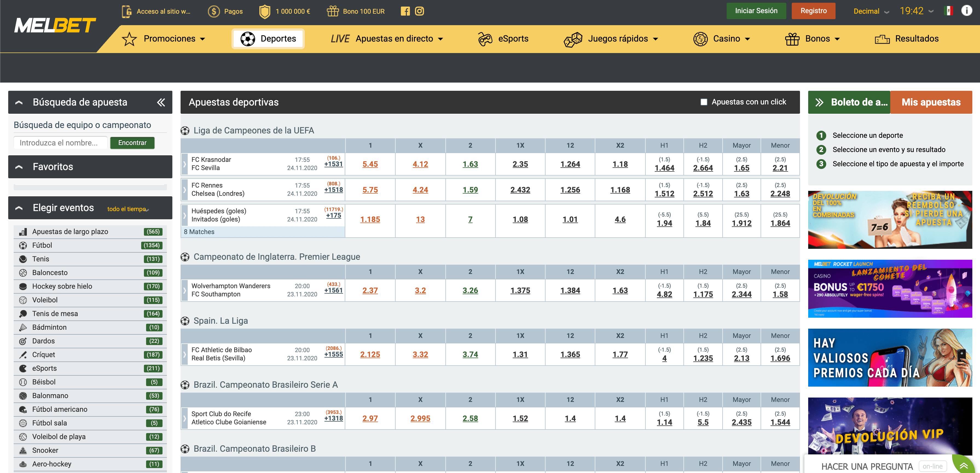Switch to the Boleto de apuestas tab
Viewport: 980px width, 473px height.
[x=849, y=102]
